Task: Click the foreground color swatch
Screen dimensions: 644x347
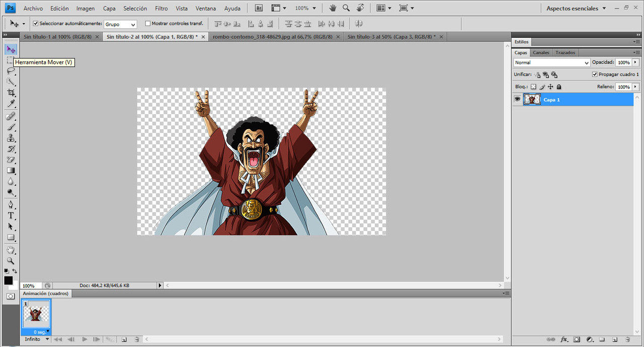Action: (9, 281)
